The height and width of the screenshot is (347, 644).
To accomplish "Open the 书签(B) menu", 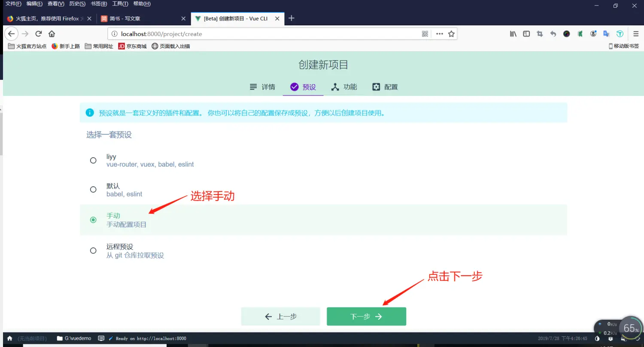I will click(99, 4).
